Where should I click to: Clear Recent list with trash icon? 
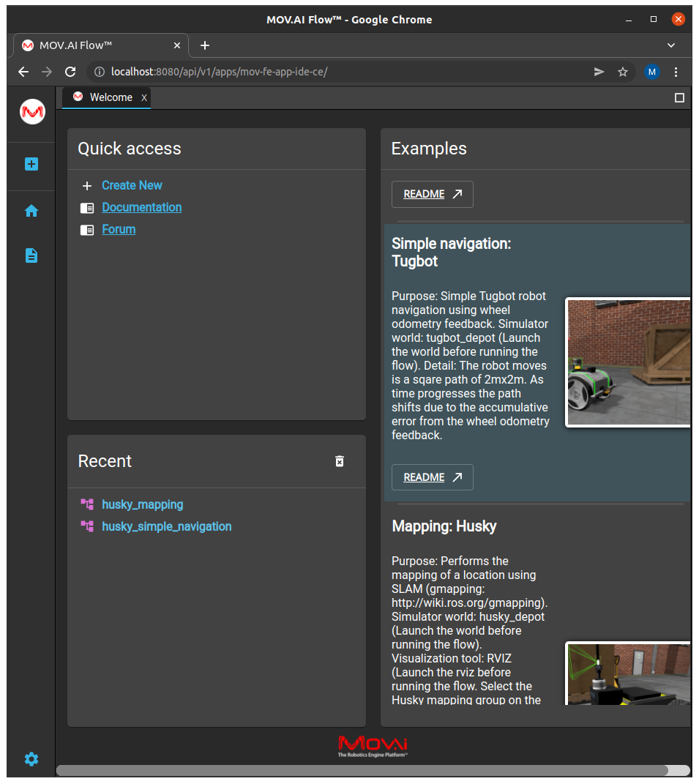coord(340,461)
